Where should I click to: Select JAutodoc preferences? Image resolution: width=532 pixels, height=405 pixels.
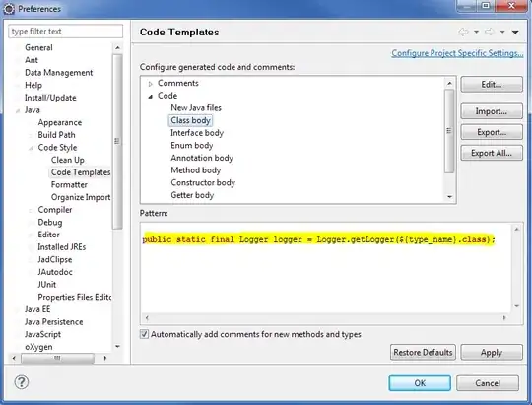pos(55,272)
